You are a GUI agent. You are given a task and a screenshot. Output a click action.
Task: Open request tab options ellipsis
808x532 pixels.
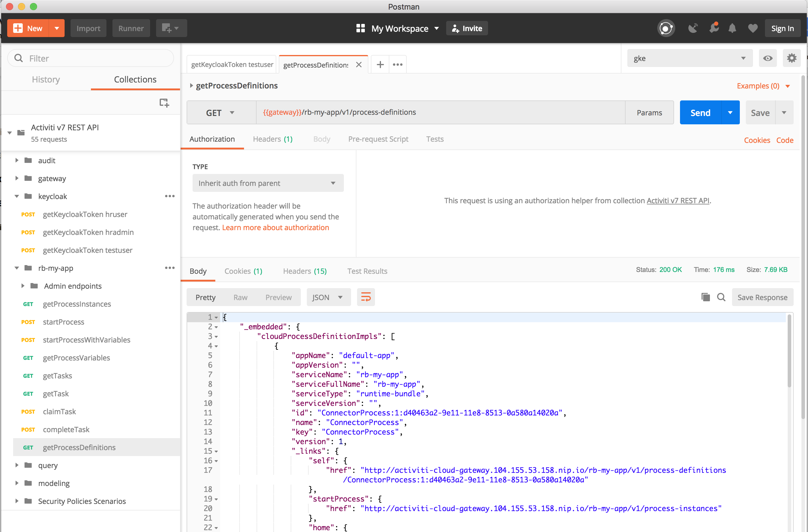click(x=397, y=65)
